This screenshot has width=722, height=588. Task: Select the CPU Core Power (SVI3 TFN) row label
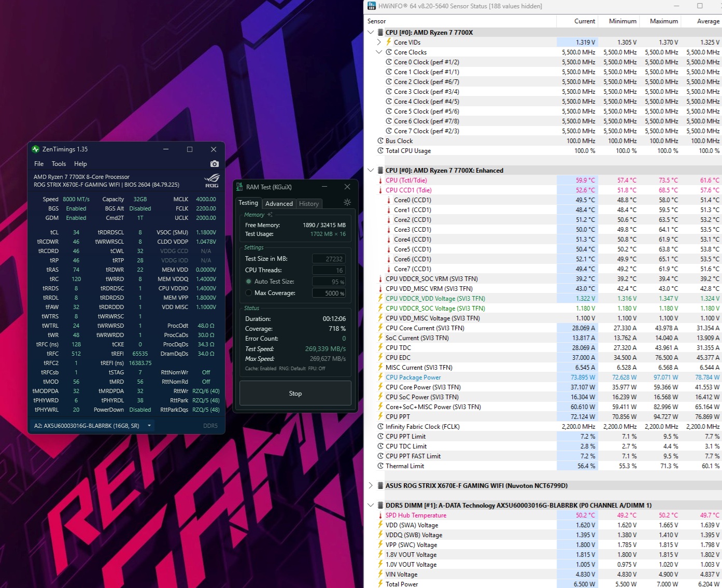(423, 387)
